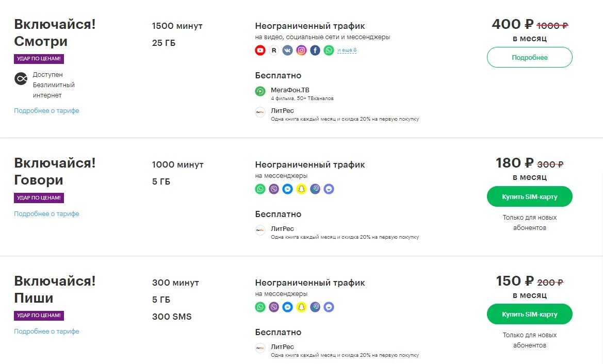This screenshot has width=603, height=364.
Task: Click the Snapchat icon in Говори tariff
Action: coord(301,189)
